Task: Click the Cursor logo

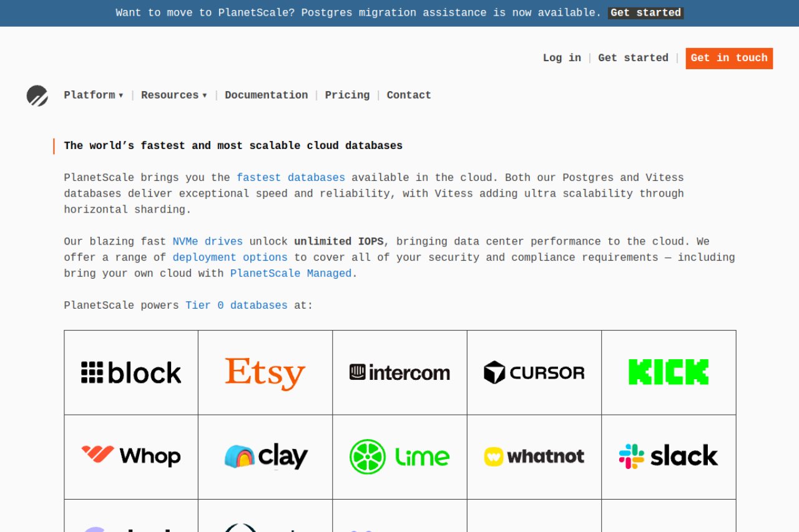Action: (534, 373)
